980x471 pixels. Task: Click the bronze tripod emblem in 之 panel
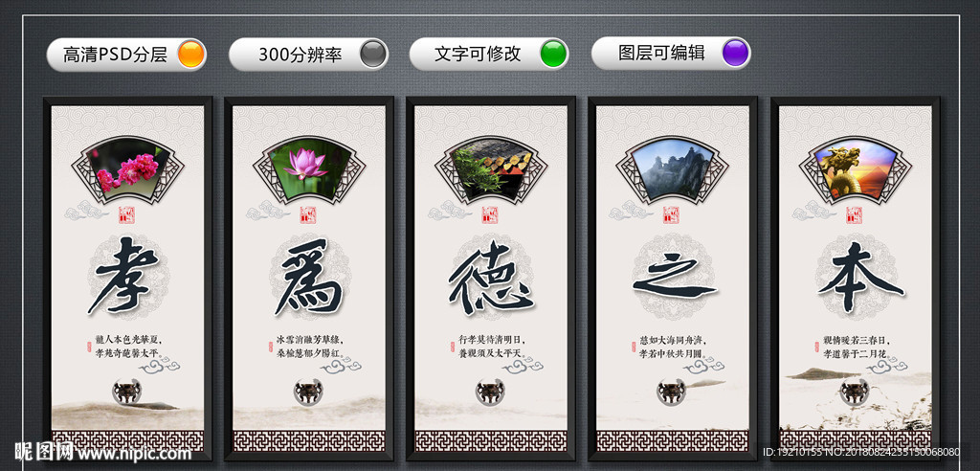pyautogui.click(x=671, y=392)
